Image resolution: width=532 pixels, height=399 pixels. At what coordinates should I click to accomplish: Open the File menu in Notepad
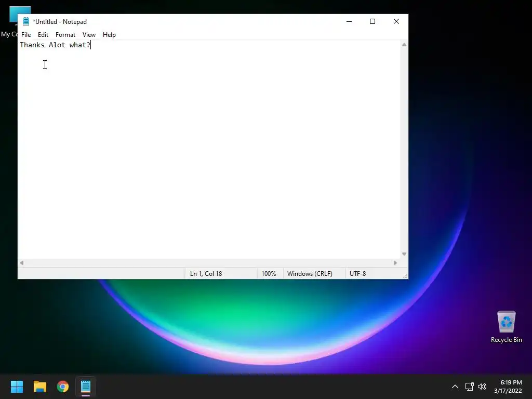pyautogui.click(x=26, y=35)
